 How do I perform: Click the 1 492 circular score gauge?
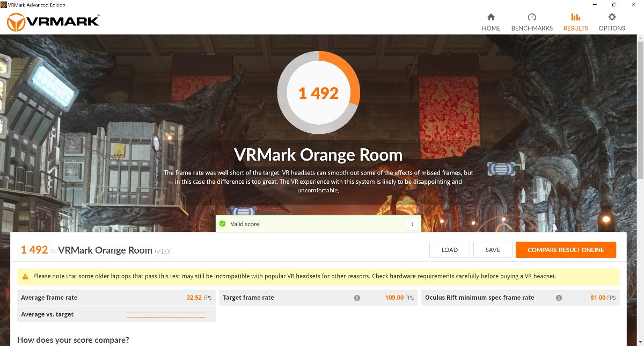pos(318,93)
